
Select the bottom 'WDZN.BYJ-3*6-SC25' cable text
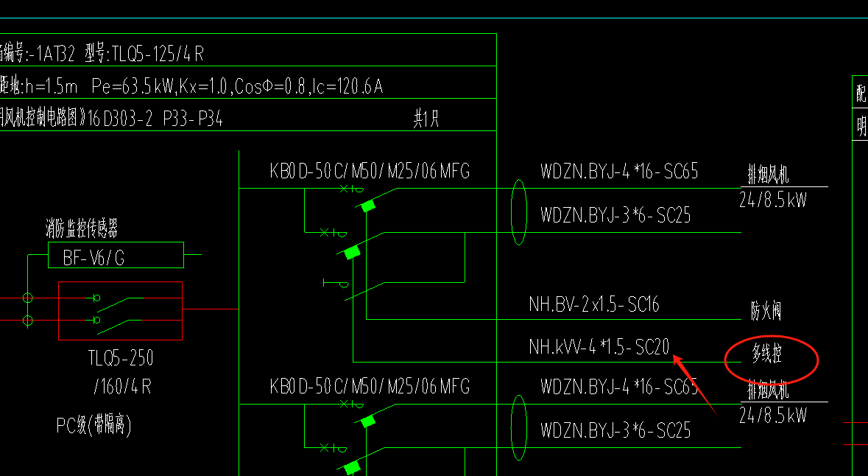tap(615, 430)
